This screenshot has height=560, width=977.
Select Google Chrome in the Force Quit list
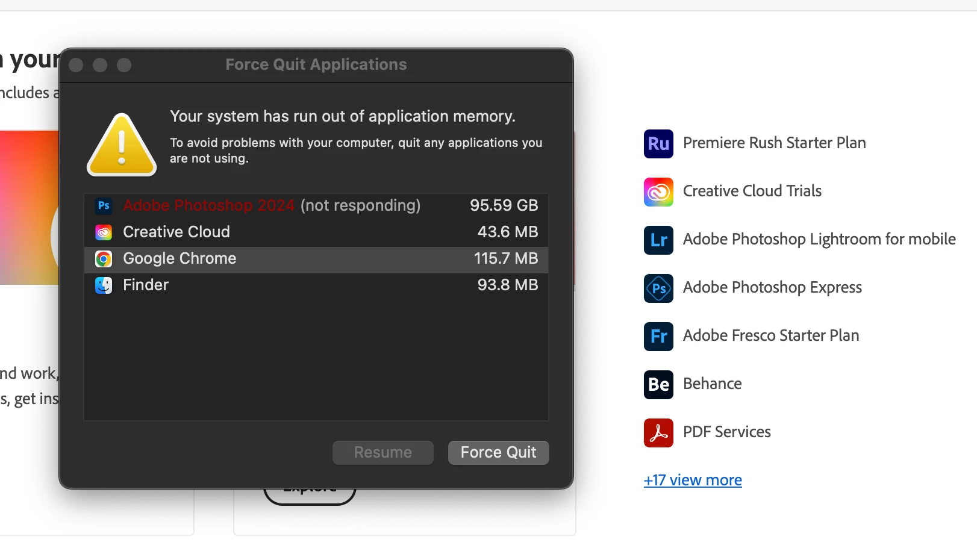[x=316, y=259]
